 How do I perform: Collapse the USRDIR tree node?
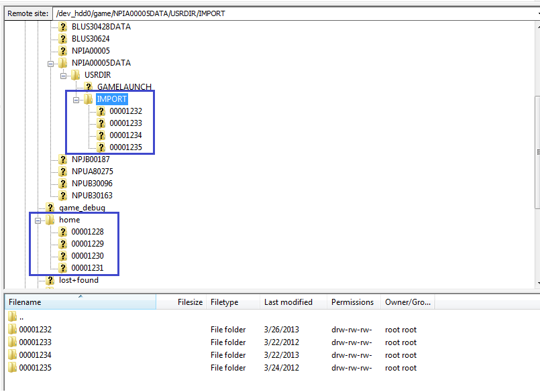point(63,76)
